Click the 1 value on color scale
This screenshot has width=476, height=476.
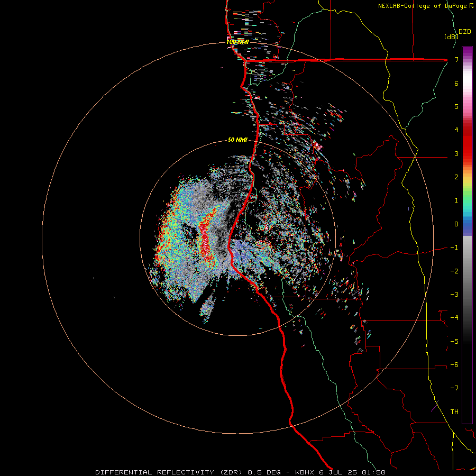click(x=456, y=200)
